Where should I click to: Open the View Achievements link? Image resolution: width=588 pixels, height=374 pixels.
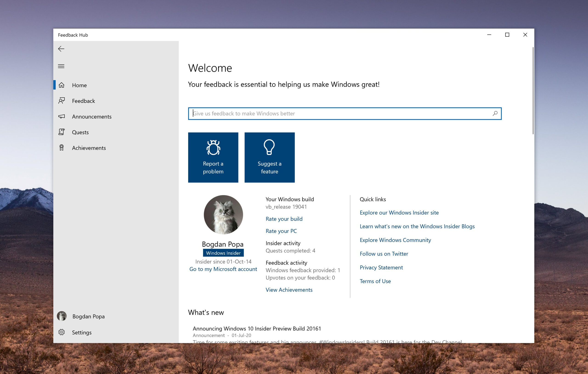click(x=289, y=290)
